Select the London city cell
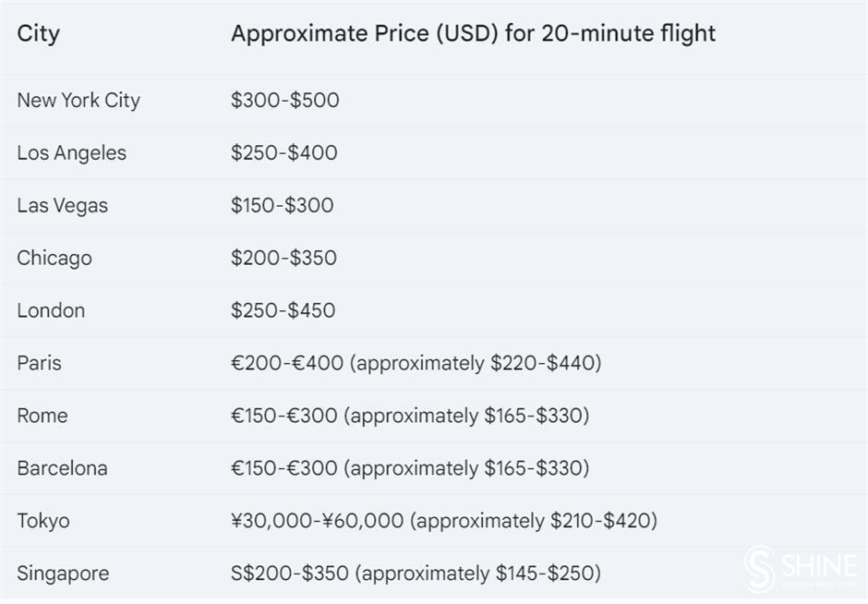This screenshot has width=868, height=604. point(51,310)
